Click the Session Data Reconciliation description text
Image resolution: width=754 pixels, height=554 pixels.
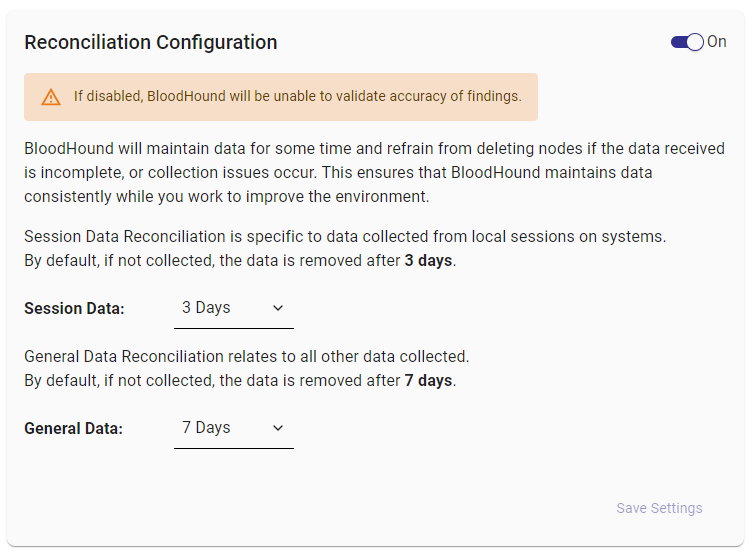(345, 237)
